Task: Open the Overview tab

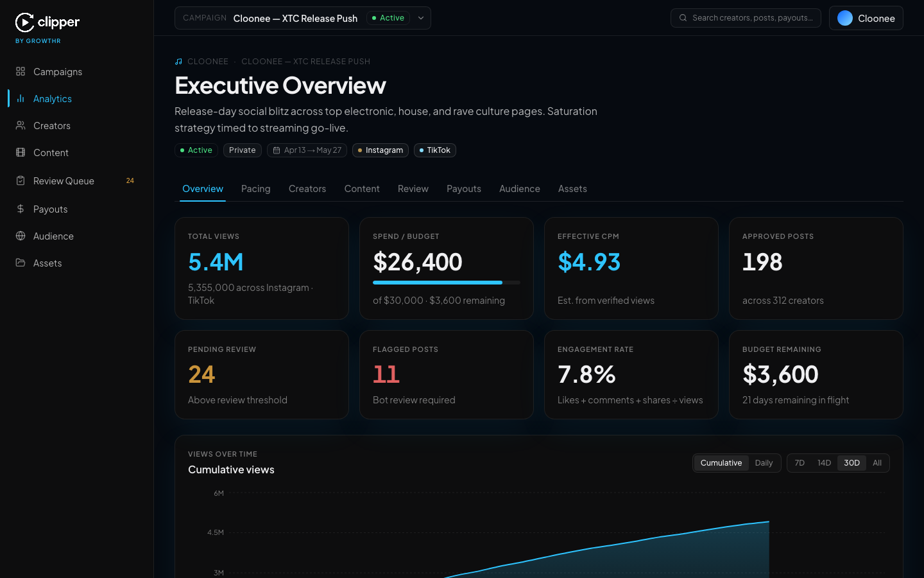Action: coord(203,189)
